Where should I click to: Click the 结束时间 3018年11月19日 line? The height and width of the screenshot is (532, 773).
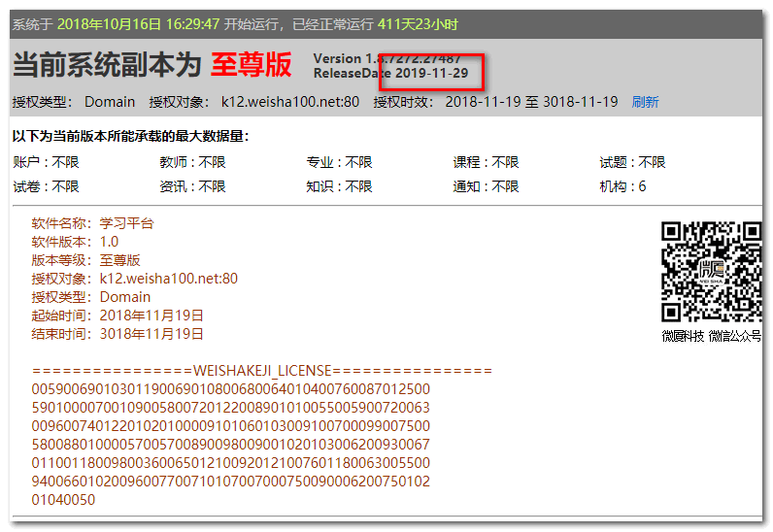[x=118, y=334]
